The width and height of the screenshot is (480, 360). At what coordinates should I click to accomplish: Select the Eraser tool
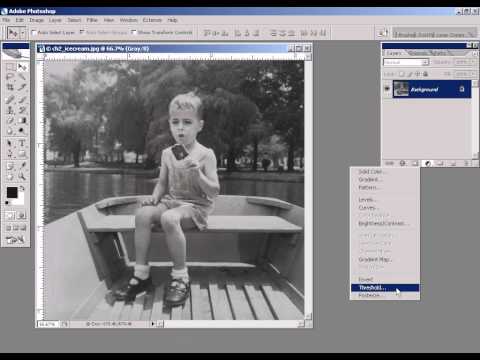pos(10,120)
